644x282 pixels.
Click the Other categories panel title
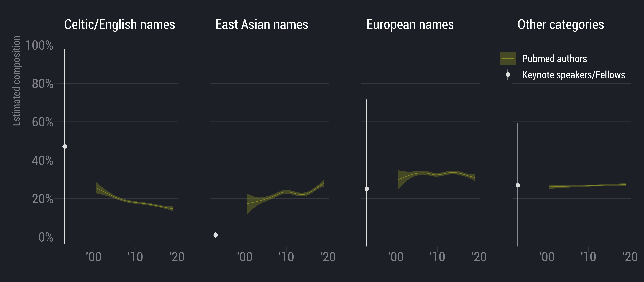click(x=561, y=24)
